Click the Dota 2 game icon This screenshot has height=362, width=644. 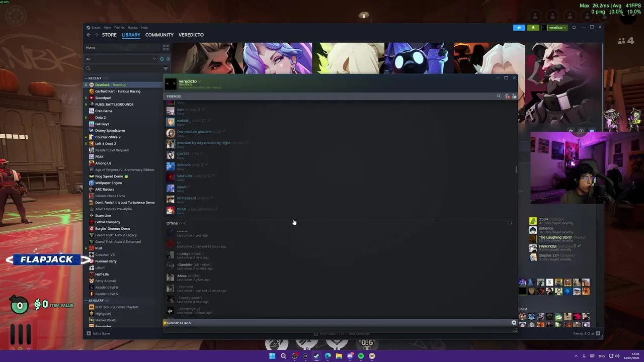click(91, 118)
